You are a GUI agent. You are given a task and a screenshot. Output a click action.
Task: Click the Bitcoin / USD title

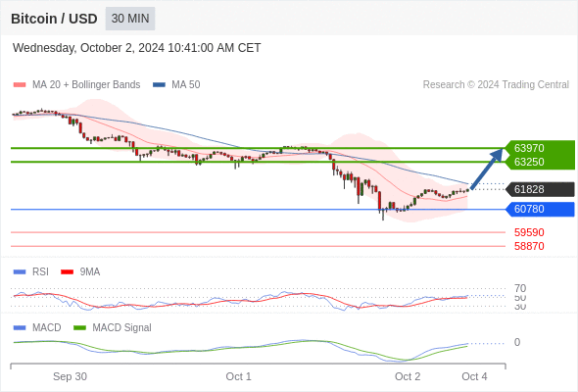[54, 19]
